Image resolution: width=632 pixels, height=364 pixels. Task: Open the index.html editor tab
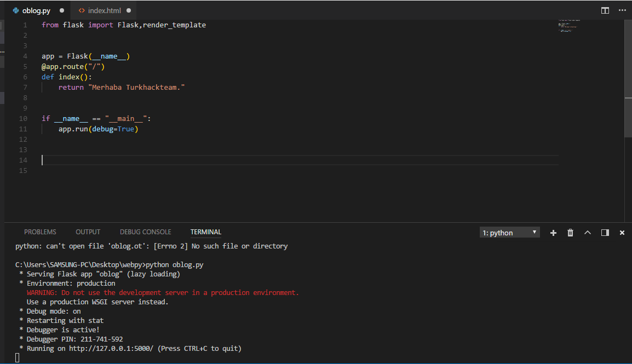point(105,10)
